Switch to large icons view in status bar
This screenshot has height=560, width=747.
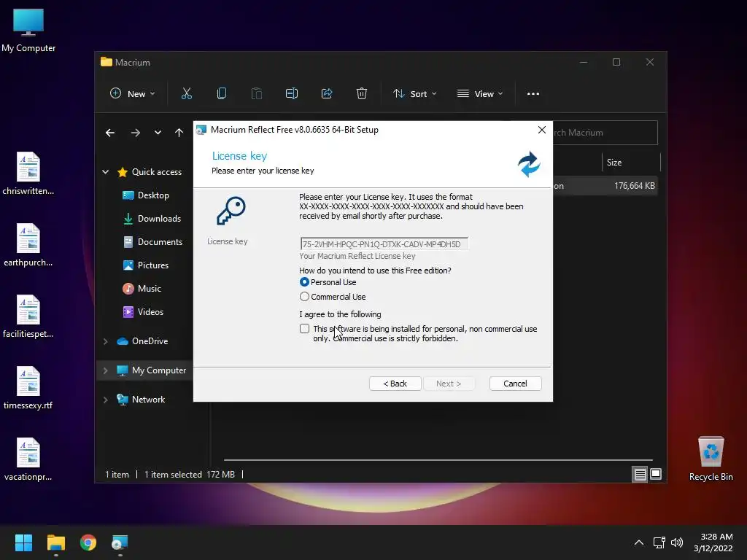pos(656,474)
